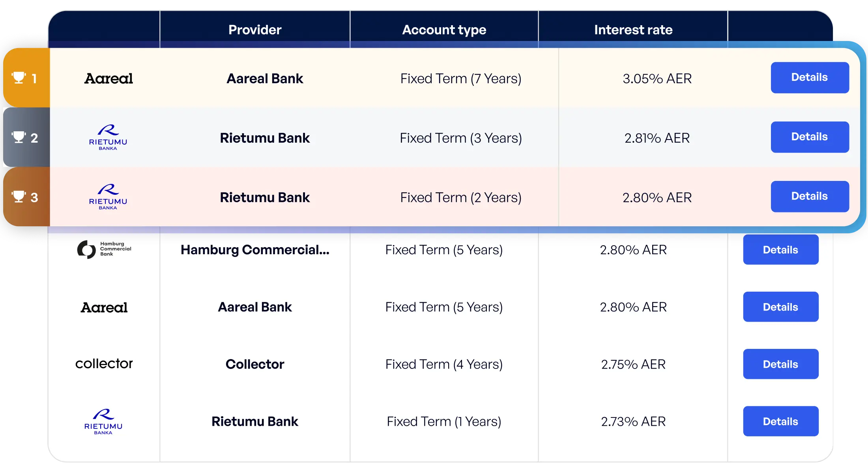Click the bronze trophy rank 3 icon
This screenshot has width=868, height=473.
19,197
